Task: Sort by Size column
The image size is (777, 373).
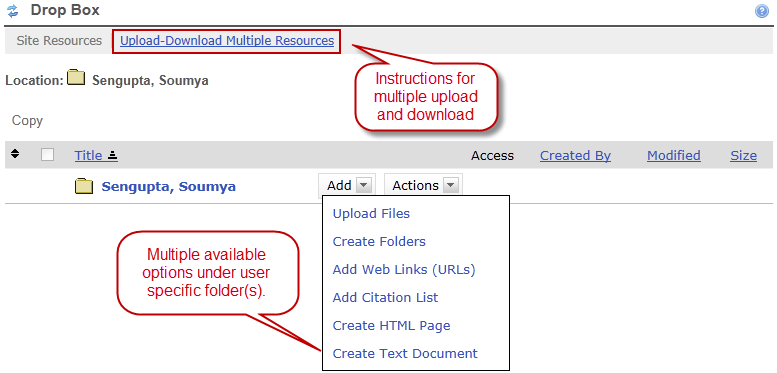Action: pos(743,156)
